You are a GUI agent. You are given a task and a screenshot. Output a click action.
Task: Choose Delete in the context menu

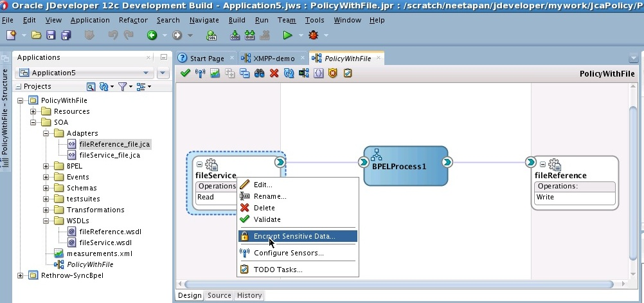[x=298, y=208]
